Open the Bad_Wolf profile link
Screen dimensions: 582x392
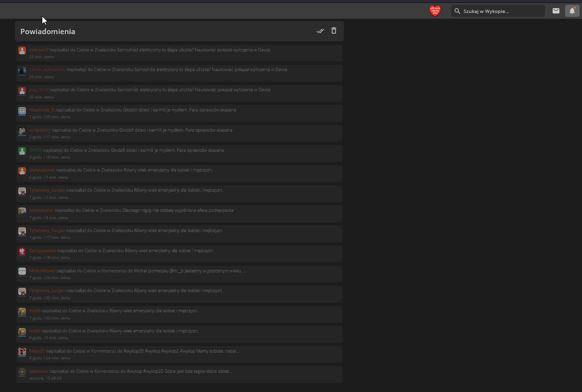point(39,90)
